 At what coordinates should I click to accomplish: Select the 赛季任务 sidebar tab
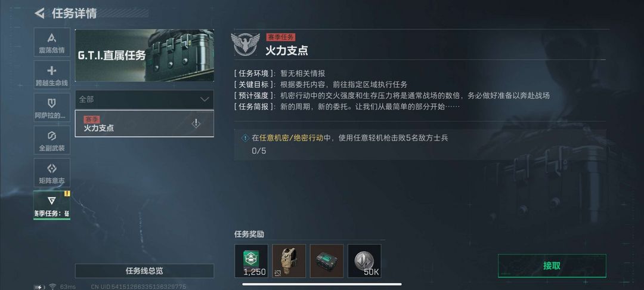52,205
